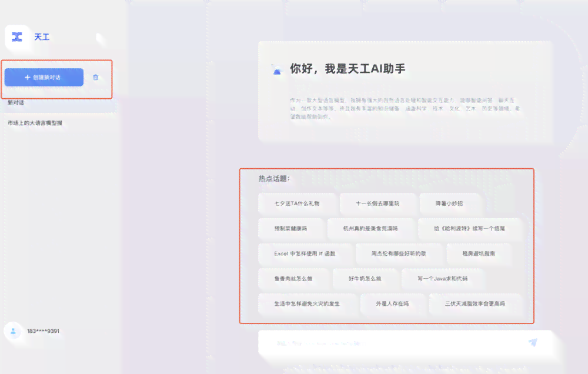
Task: Click the 降暑小妙招 suggestion
Action: click(450, 203)
